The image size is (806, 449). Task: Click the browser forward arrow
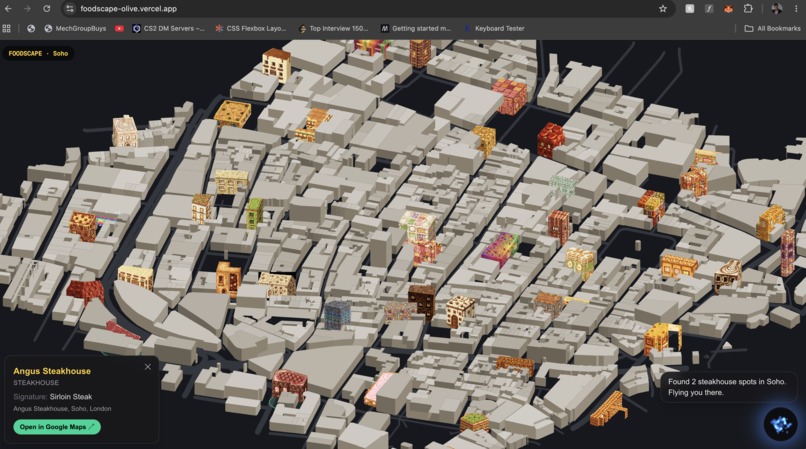(27, 9)
